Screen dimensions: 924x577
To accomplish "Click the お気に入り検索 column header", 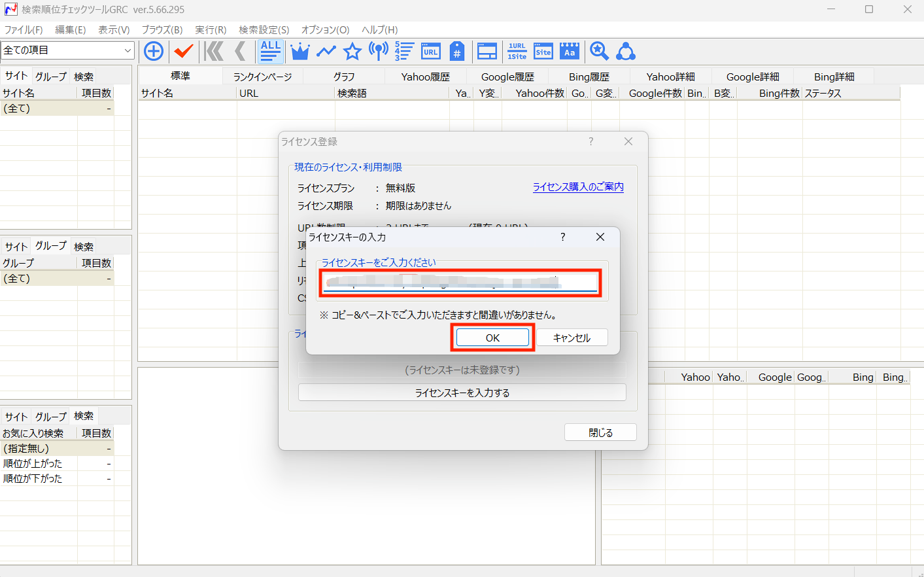I will tap(39, 433).
